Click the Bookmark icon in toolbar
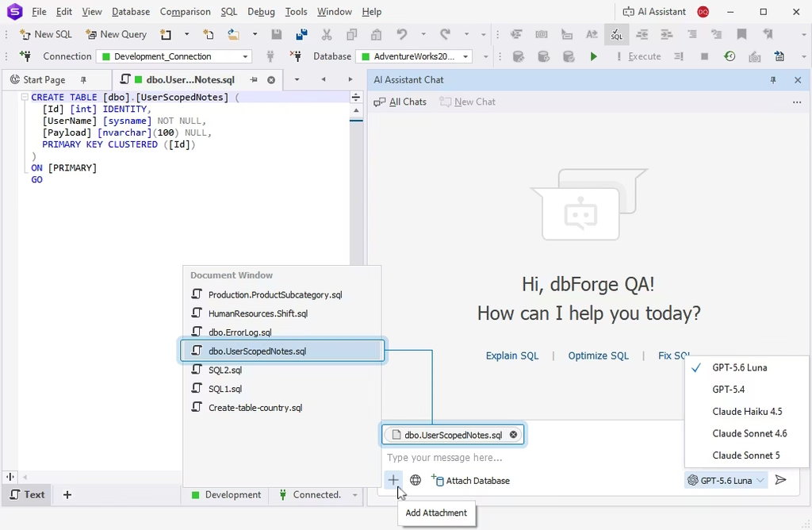 tap(741, 34)
